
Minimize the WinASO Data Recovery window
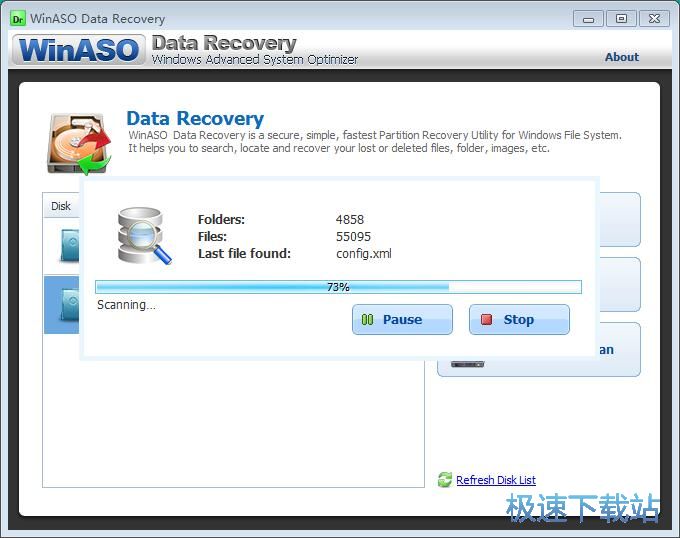(588, 19)
